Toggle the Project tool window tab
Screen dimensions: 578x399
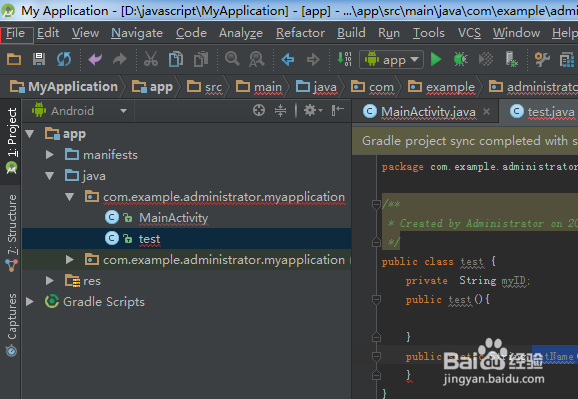pos(11,141)
